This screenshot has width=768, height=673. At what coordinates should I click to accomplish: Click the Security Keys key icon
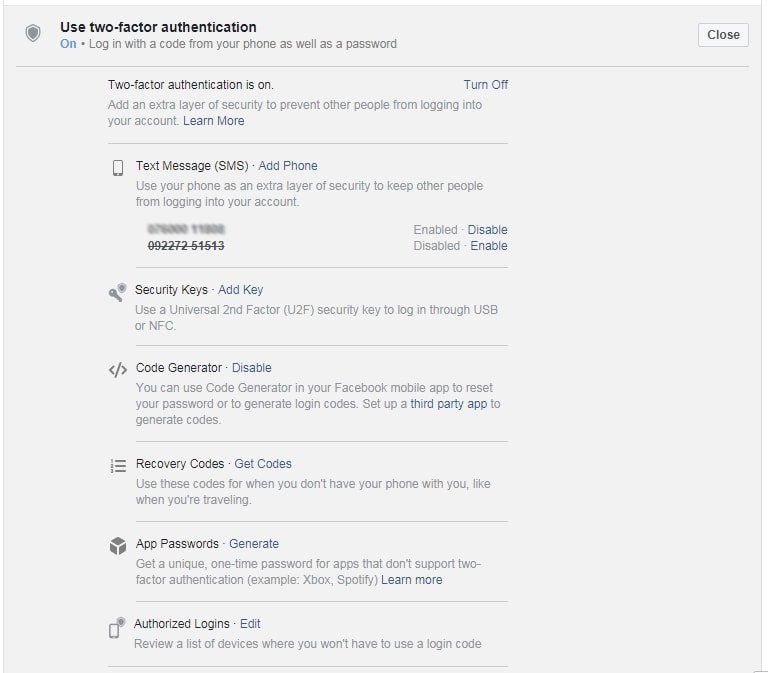pos(117,292)
